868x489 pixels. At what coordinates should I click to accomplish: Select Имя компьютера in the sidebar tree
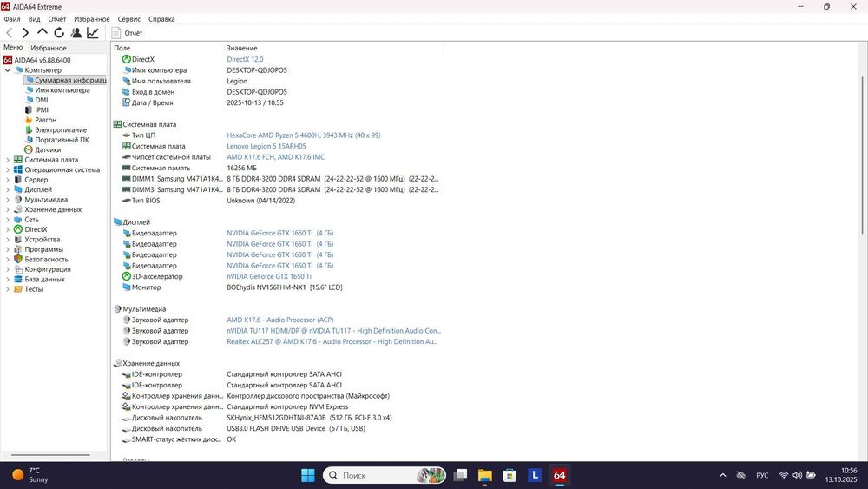pos(57,90)
